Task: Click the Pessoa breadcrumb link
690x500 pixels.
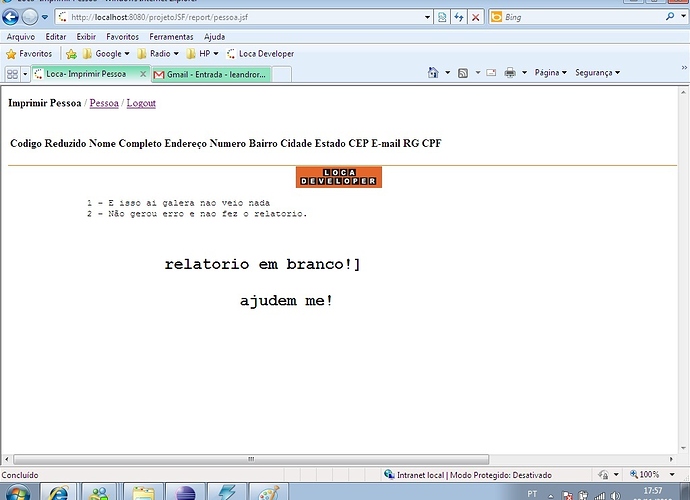Action: 104,103
